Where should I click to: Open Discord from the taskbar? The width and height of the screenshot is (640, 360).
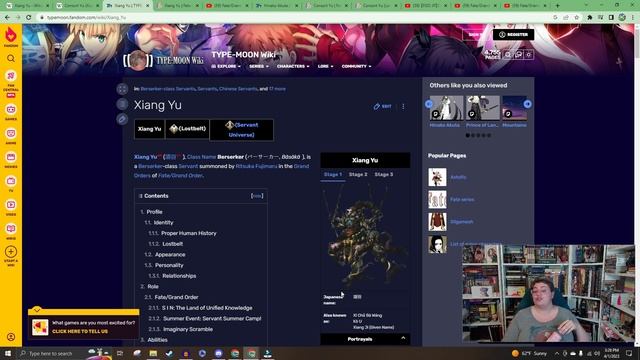coord(218,353)
